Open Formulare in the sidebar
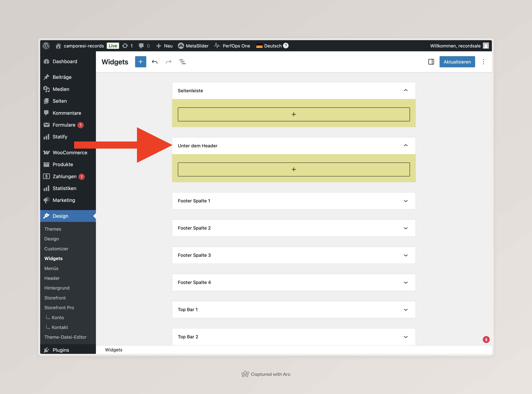Screen dimensions: 532x394 click(68, 125)
